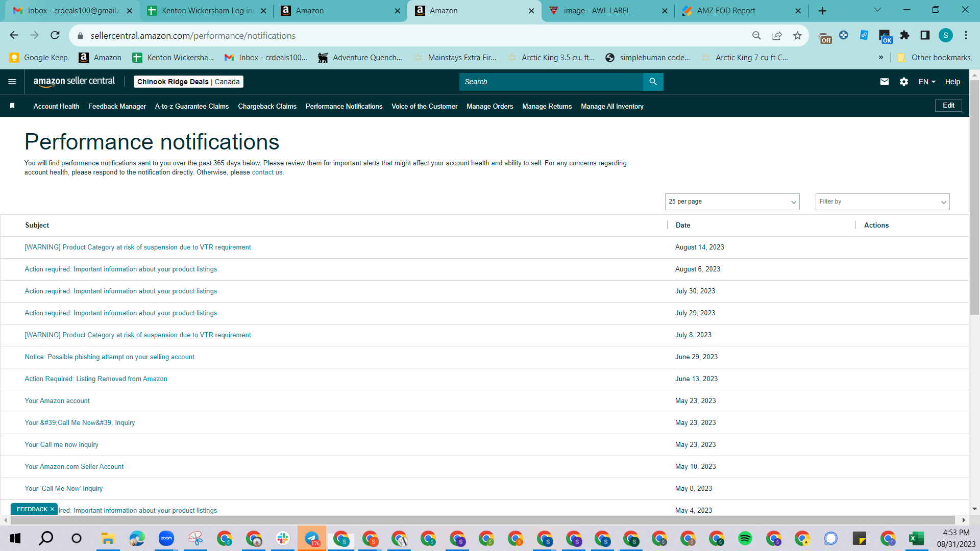The height and width of the screenshot is (551, 980).
Task: Click the search magnifier button in Seller Central
Action: 653,82
